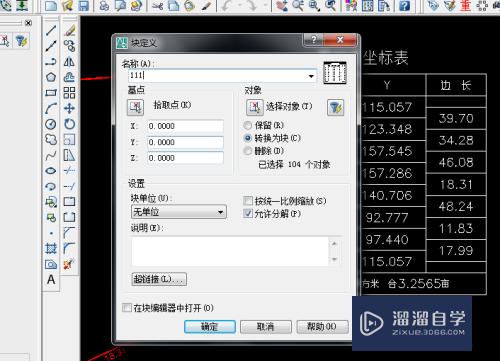Open the 块单位 无单位 dropdown
The width and height of the screenshot is (500, 361).
click(x=179, y=212)
